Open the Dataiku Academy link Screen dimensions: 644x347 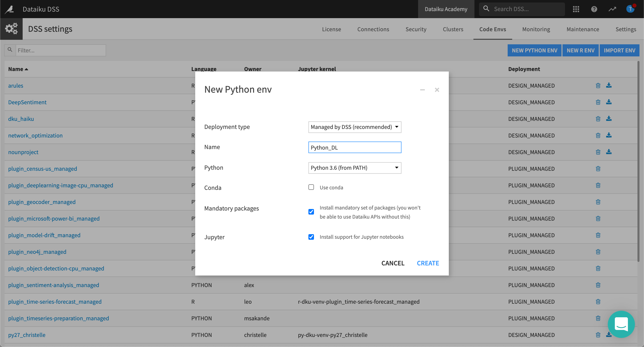tap(446, 9)
